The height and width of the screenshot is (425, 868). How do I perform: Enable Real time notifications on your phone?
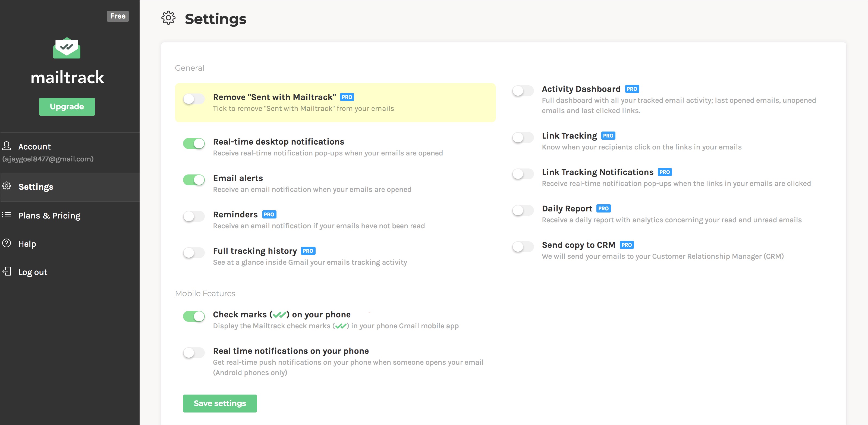pos(194,353)
